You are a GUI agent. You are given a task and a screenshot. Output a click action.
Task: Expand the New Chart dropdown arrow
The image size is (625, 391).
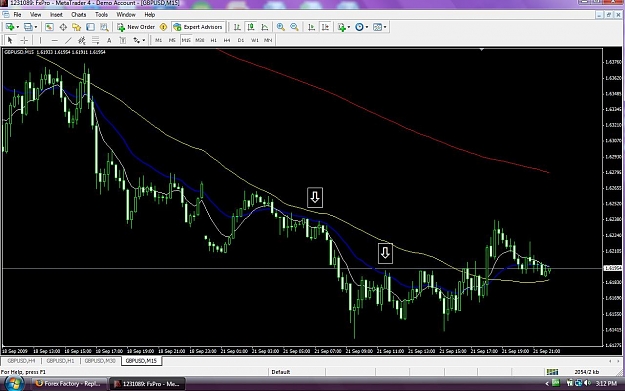tap(18, 27)
